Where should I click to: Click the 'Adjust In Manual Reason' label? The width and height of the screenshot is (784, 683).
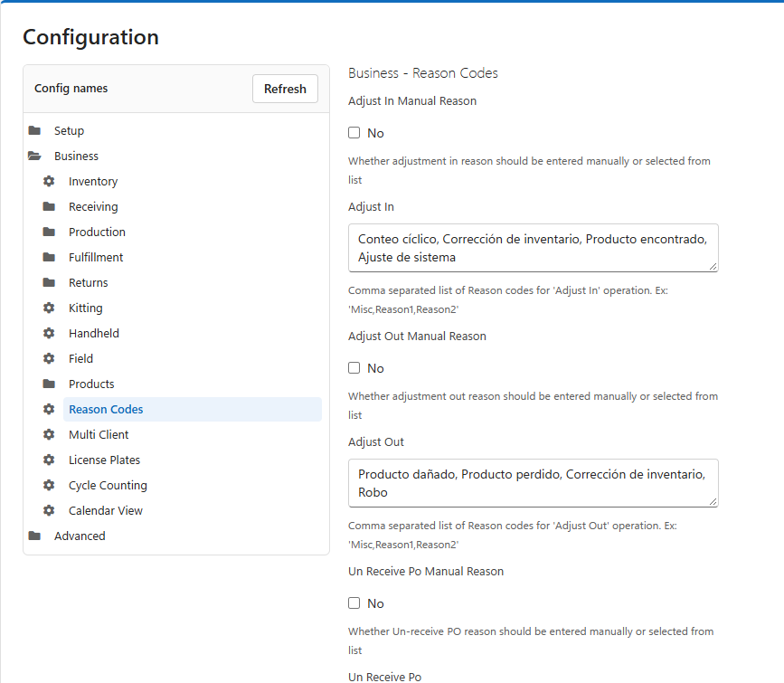412,101
